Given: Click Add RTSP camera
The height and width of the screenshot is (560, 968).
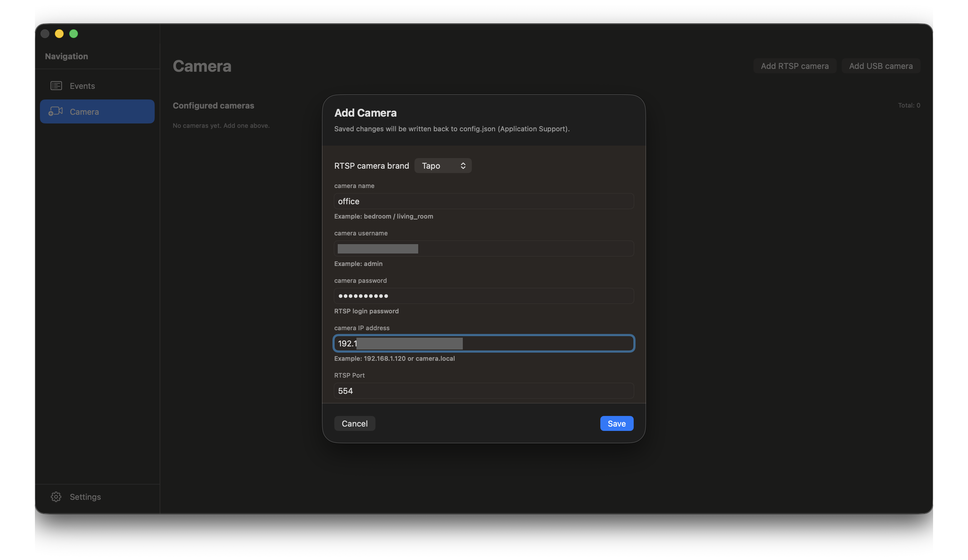Looking at the screenshot, I should pos(795,66).
